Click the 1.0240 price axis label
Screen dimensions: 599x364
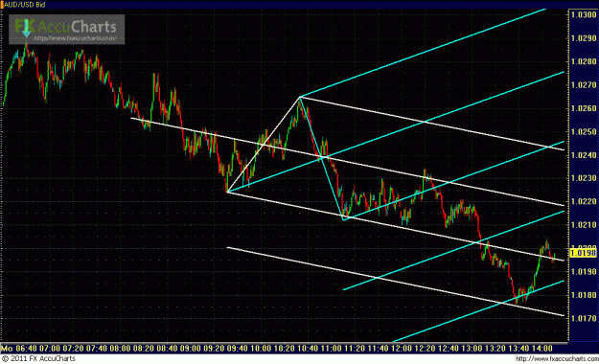pyautogui.click(x=584, y=155)
